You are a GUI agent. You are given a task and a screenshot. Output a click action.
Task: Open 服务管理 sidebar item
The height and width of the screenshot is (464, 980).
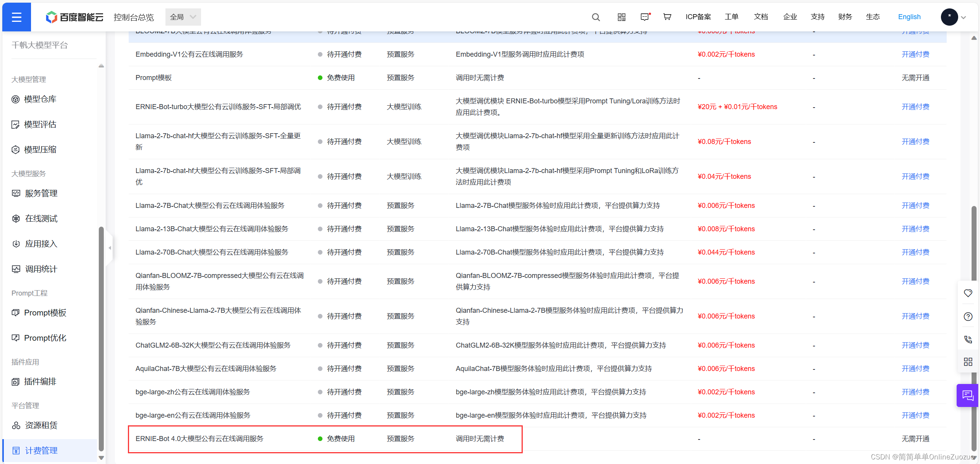35,193
